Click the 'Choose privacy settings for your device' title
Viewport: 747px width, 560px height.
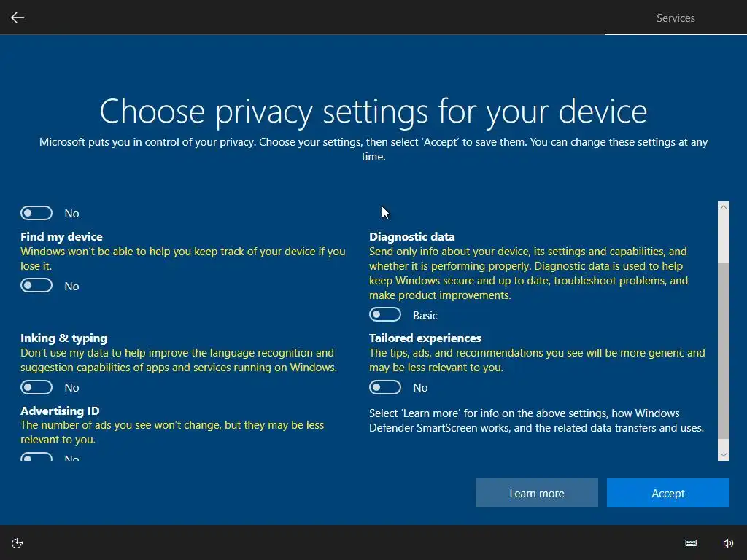(373, 112)
